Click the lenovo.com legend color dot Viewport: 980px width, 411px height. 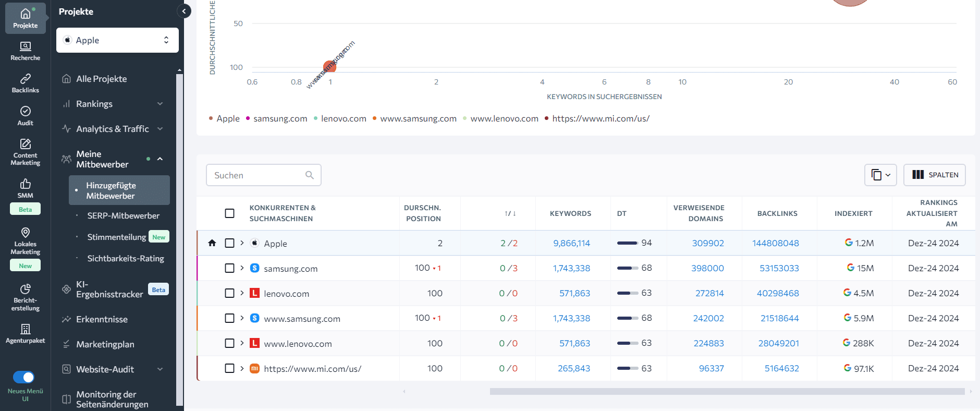pyautogui.click(x=315, y=118)
